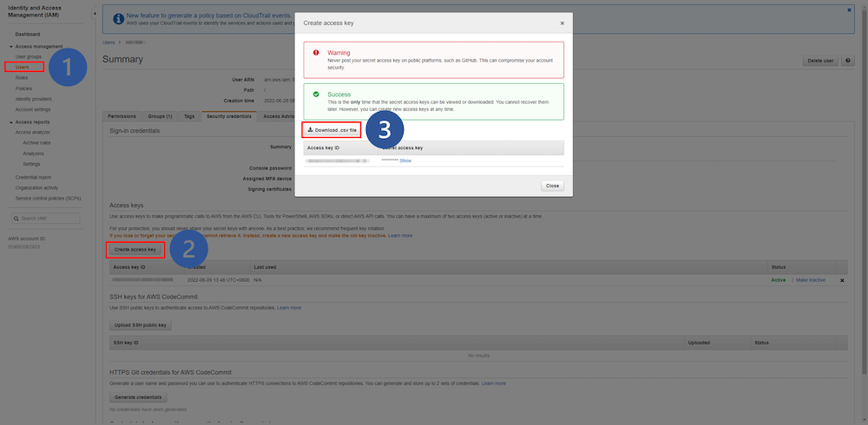Collapse the IAM sidebar with the arrow

pyautogui.click(x=95, y=13)
